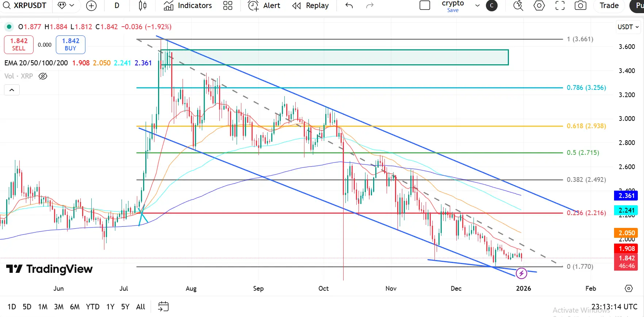Click the blue 2.361 EMA price label
Viewport: 644px width, 317px height.
[x=626, y=196]
